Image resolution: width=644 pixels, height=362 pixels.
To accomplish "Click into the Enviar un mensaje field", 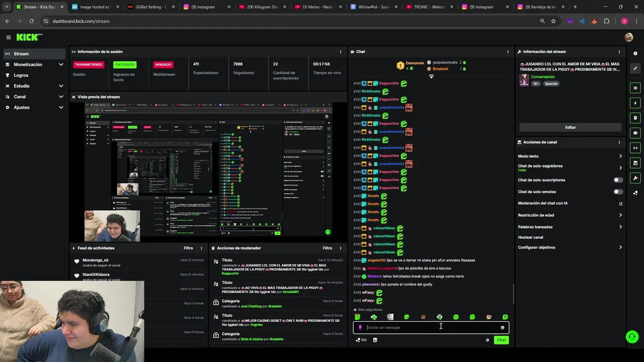I will (x=431, y=327).
